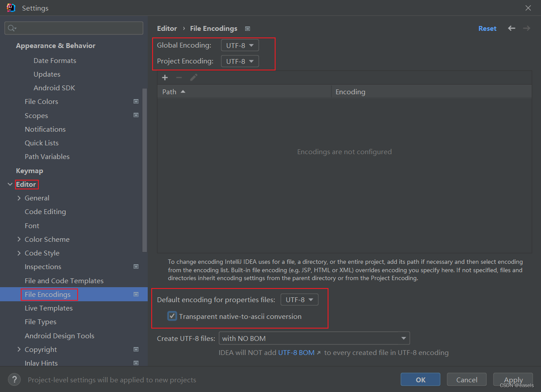Image resolution: width=541 pixels, height=392 pixels.
Task: Open the Create UTF-8 files dropdown
Action: (314, 338)
